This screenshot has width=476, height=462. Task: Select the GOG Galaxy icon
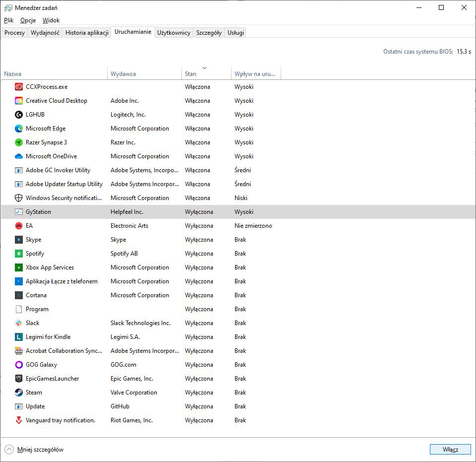click(19, 365)
